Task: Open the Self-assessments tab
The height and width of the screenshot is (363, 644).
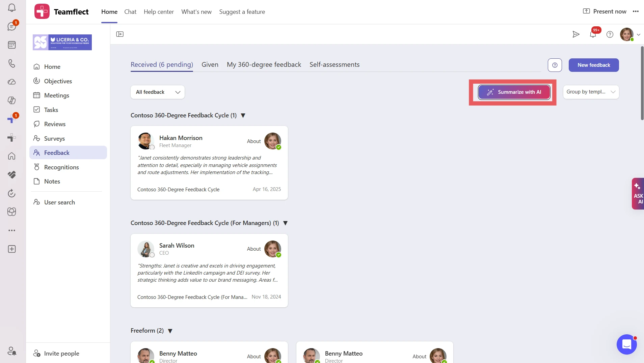Action: 334,64
